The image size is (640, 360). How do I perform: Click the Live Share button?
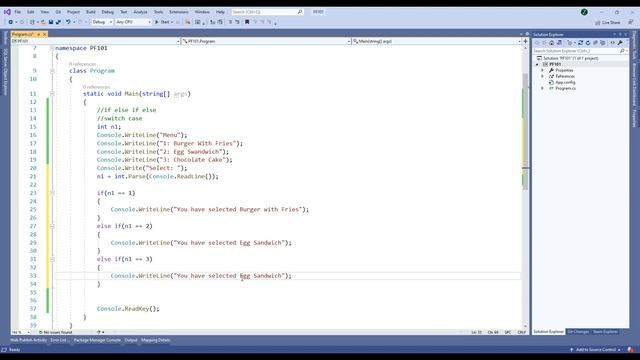(608, 23)
